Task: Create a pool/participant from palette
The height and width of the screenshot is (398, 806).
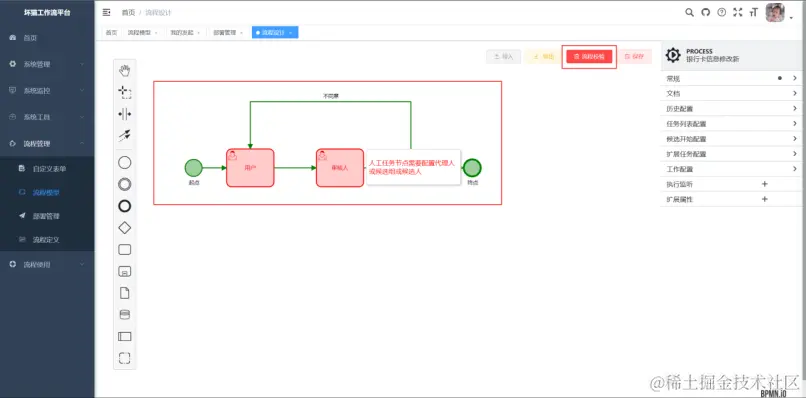Action: coord(124,336)
